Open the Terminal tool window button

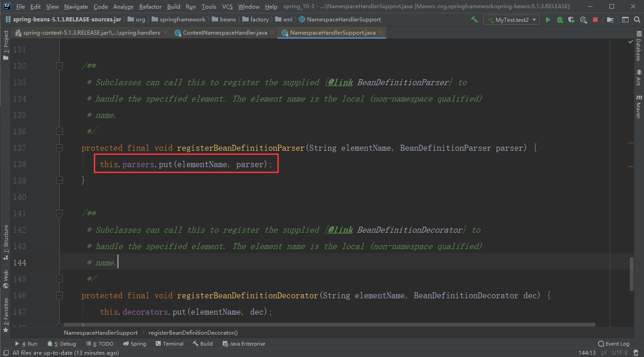tap(169, 344)
